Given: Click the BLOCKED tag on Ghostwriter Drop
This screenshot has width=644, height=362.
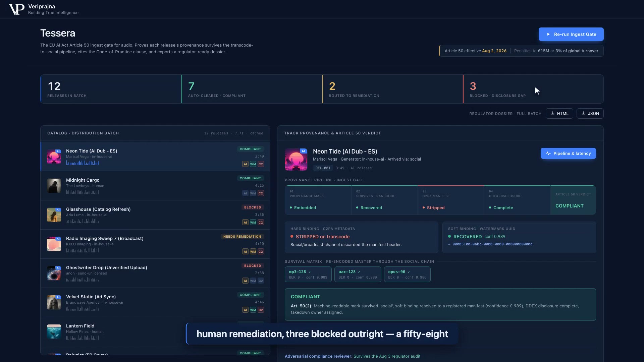Looking at the screenshot, I should (x=253, y=266).
